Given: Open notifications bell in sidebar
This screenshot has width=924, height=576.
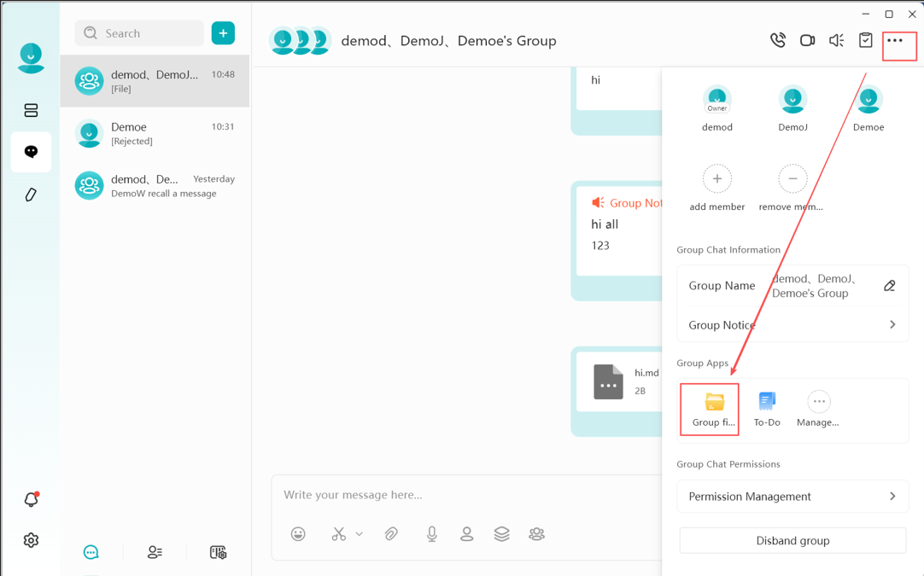Looking at the screenshot, I should [x=31, y=499].
